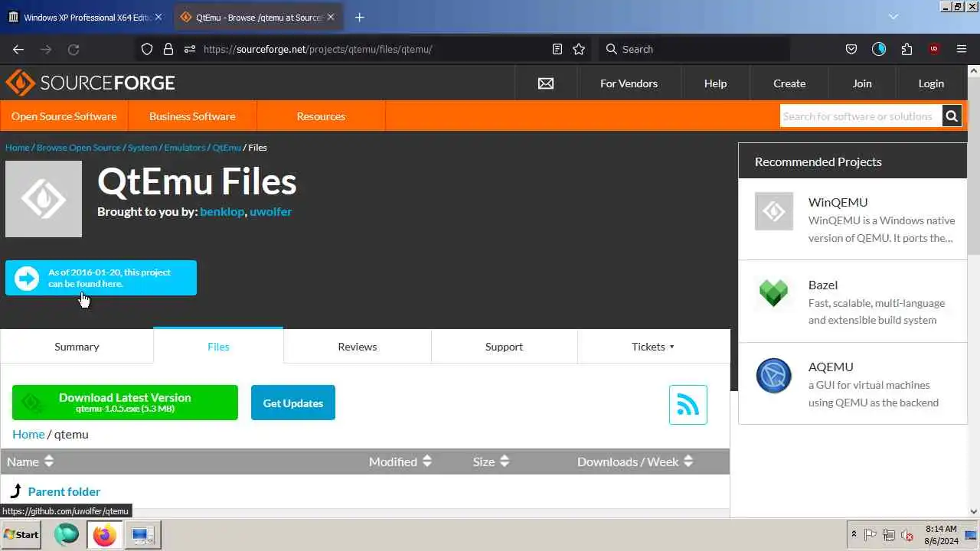Click the uwolfer author link

[x=270, y=211]
